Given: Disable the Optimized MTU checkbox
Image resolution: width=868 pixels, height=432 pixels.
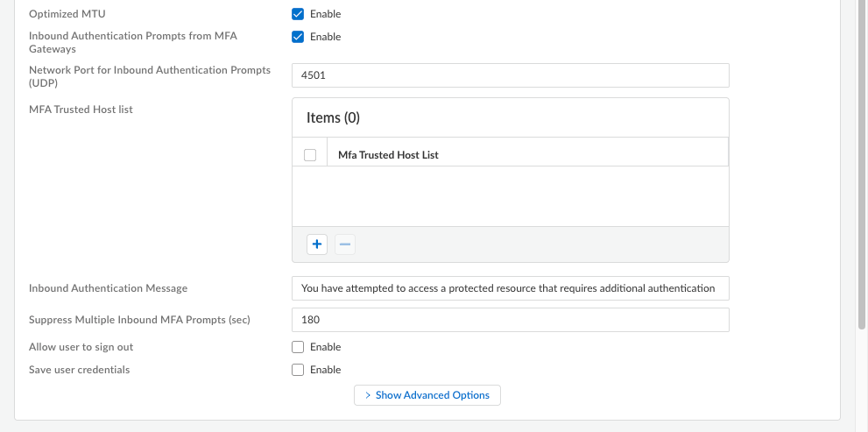Looking at the screenshot, I should click(x=298, y=14).
